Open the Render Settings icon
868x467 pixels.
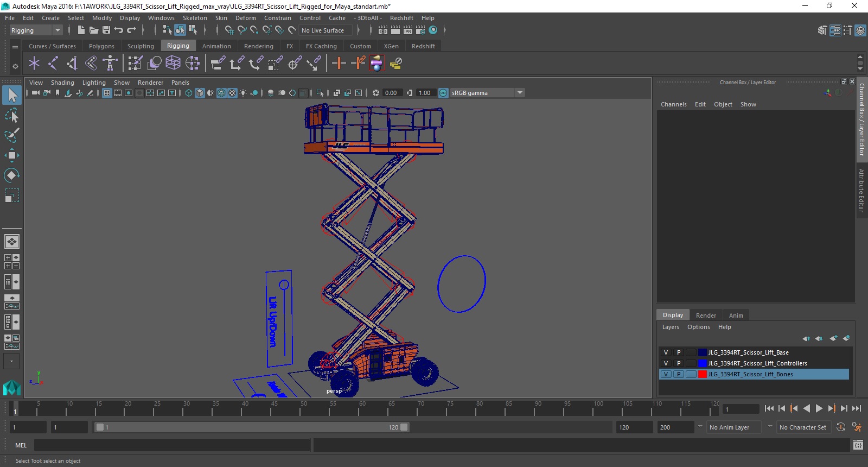click(420, 30)
